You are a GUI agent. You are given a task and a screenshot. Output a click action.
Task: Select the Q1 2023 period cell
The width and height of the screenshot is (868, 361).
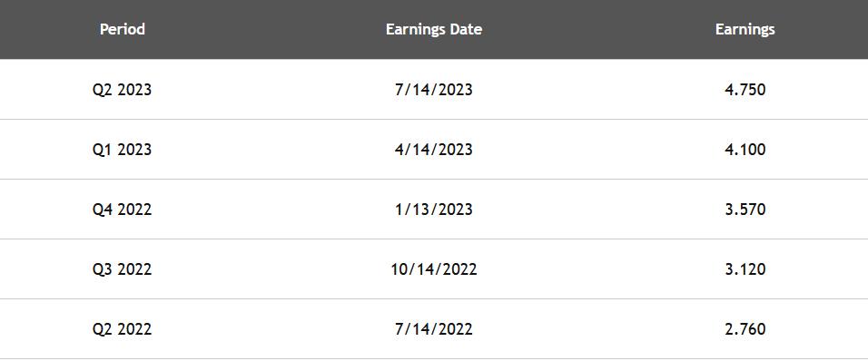click(x=122, y=150)
